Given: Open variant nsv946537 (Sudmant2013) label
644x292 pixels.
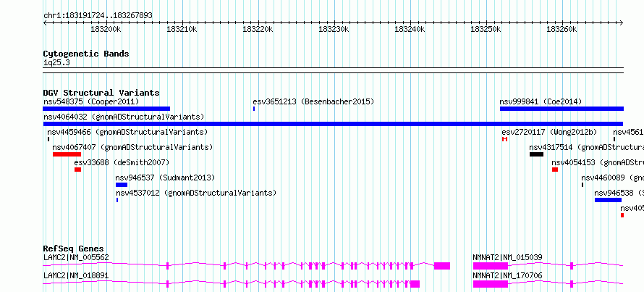Looking at the screenshot, I should pyautogui.click(x=165, y=178).
